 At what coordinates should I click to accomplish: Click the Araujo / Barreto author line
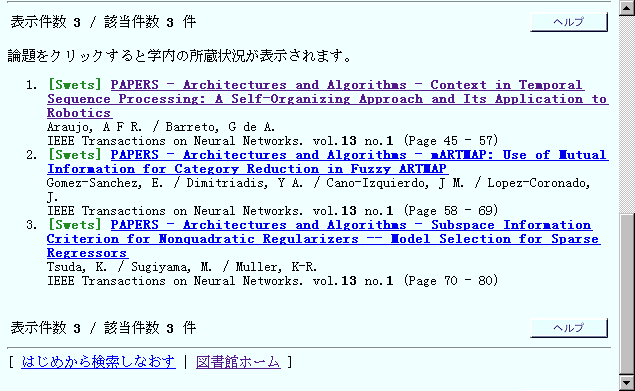tap(161, 127)
